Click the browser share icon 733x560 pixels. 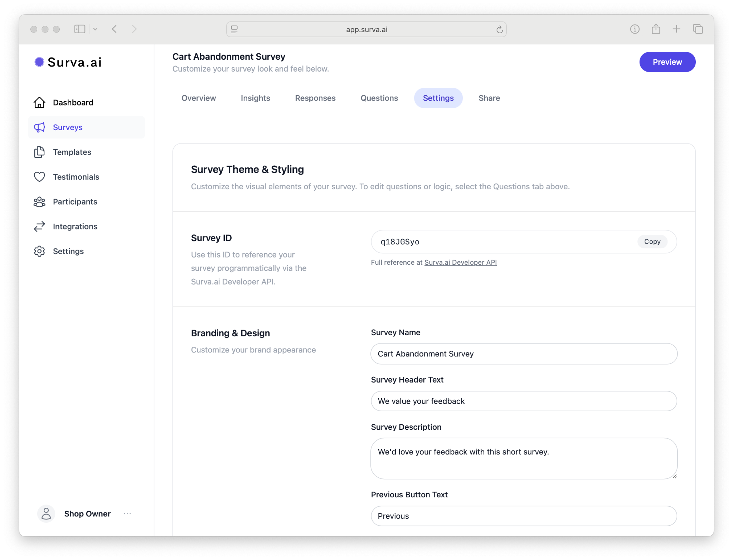656,29
